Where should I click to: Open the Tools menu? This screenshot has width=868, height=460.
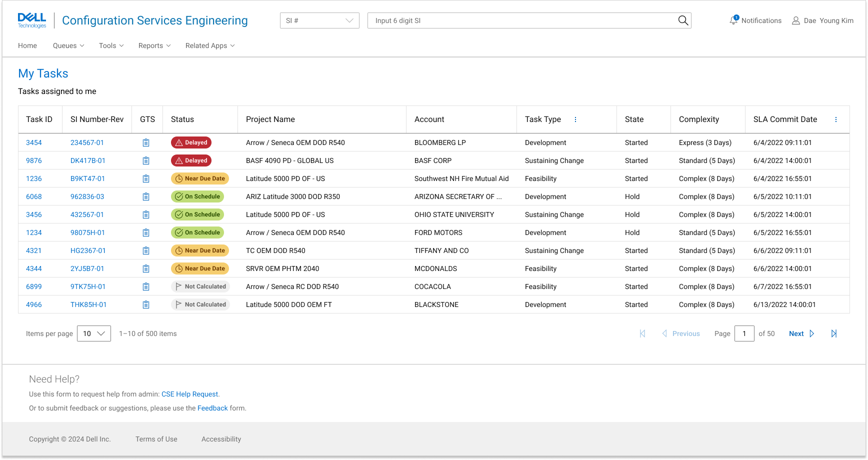pyautogui.click(x=111, y=45)
